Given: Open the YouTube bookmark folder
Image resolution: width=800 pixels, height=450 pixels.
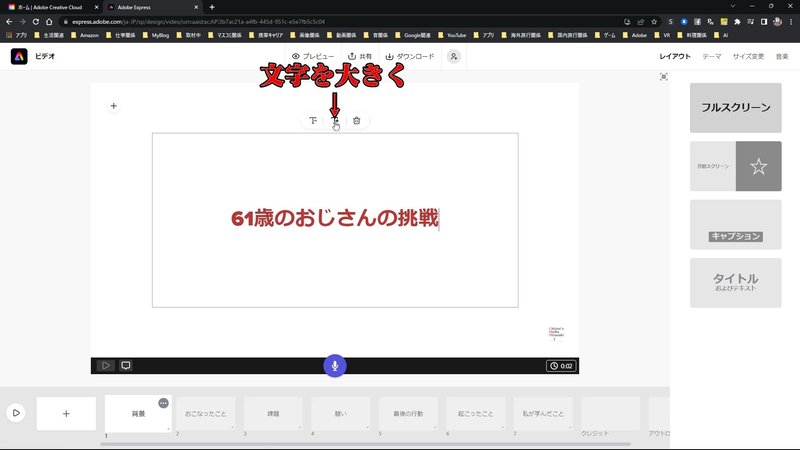Looking at the screenshot, I should (452, 35).
